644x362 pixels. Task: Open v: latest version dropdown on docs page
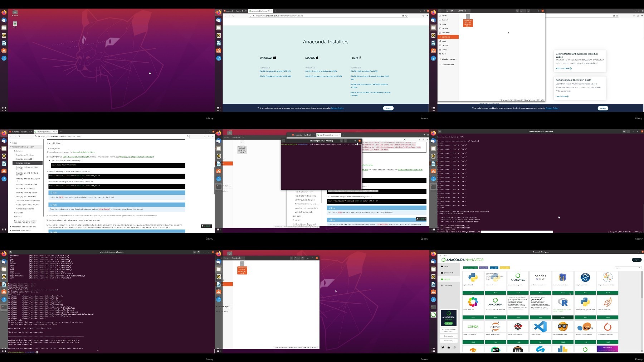(x=206, y=226)
